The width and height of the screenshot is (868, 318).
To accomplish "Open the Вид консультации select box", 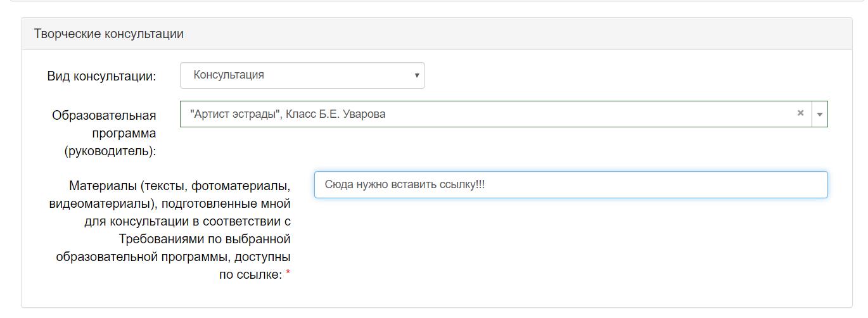I will coord(302,75).
